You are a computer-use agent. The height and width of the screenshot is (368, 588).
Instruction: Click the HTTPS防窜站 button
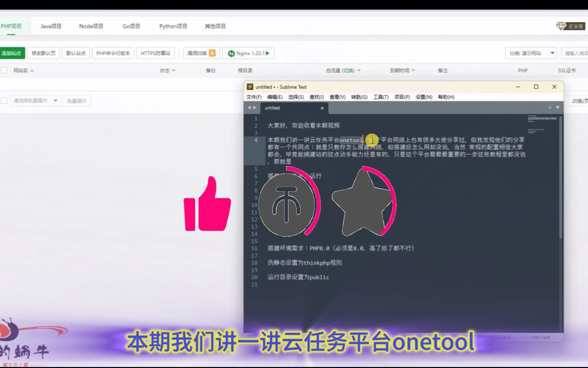(156, 53)
